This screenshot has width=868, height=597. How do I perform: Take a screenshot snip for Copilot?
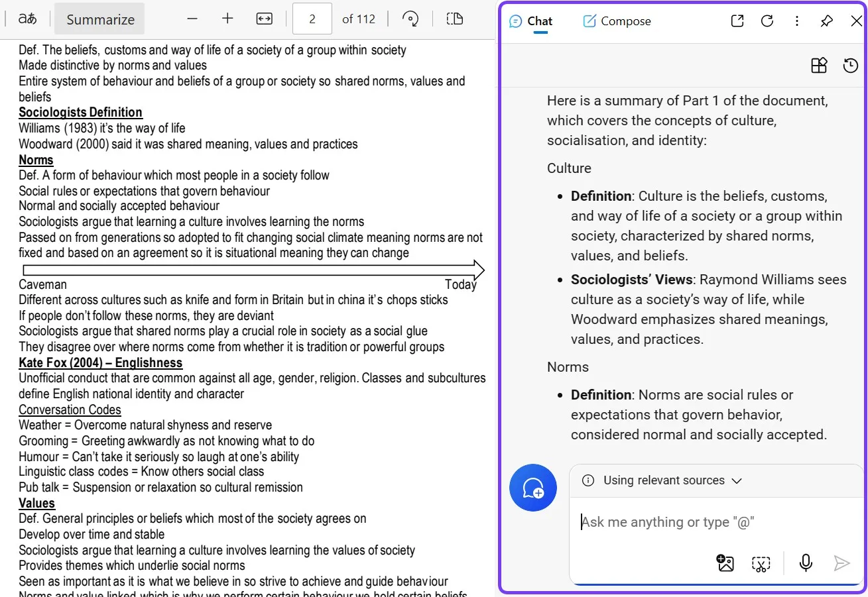click(761, 563)
